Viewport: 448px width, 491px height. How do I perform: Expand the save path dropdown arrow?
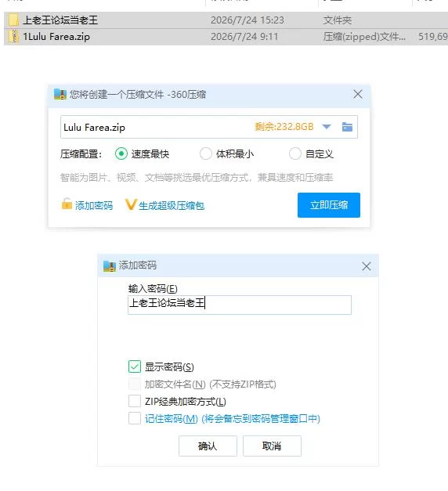pos(327,127)
